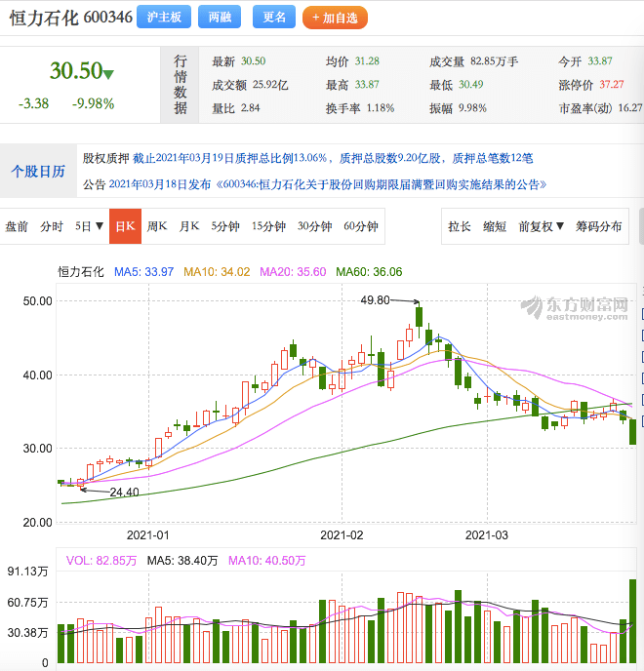644x671 pixels.
Task: Click the 两融 tag button
Action: click(220, 18)
